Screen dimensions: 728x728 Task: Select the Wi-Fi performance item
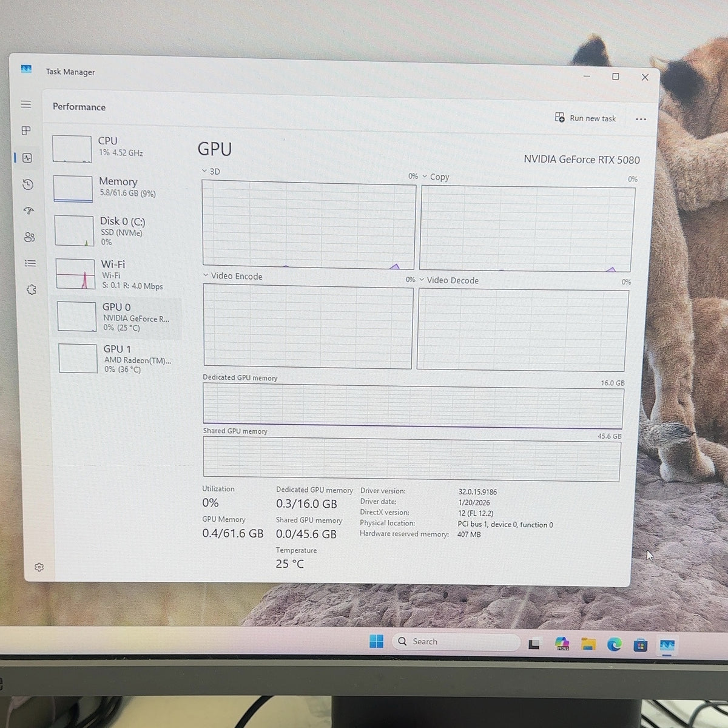click(117, 274)
